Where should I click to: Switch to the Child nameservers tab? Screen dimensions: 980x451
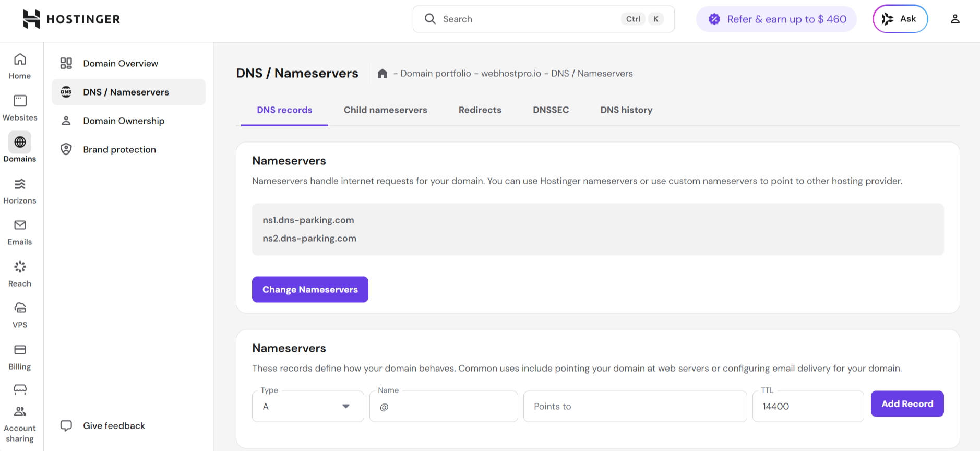pyautogui.click(x=386, y=110)
